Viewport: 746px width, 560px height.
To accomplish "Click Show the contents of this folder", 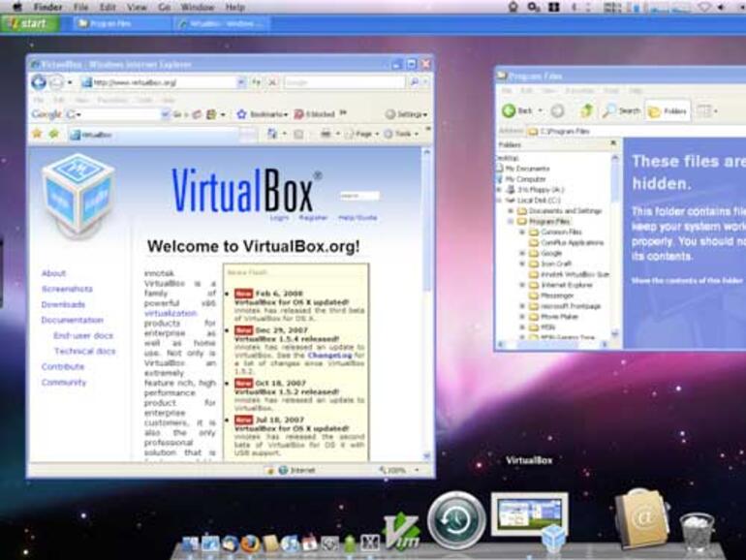I will point(687,281).
